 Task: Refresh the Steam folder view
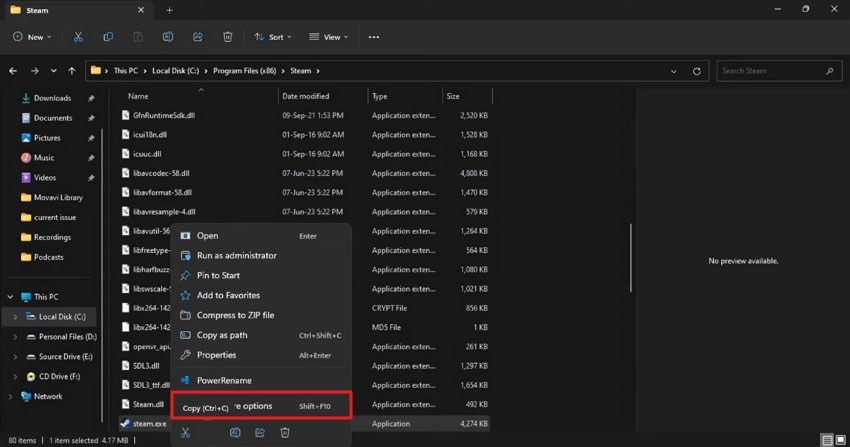[697, 71]
